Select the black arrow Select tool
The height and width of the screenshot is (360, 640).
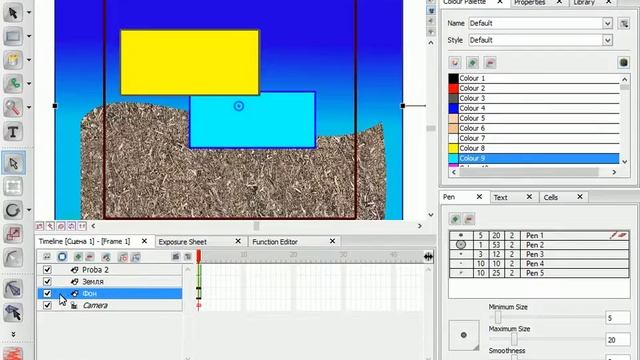pos(13,13)
